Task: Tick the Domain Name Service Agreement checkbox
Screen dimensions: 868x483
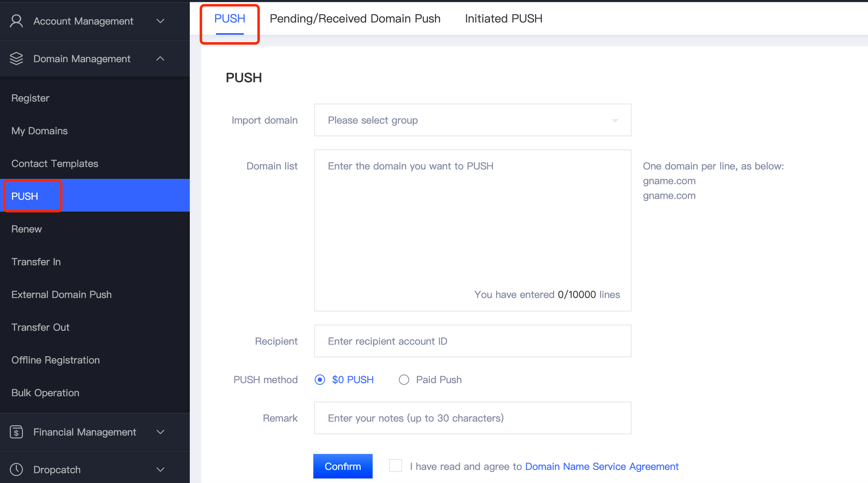Action: 396,466
